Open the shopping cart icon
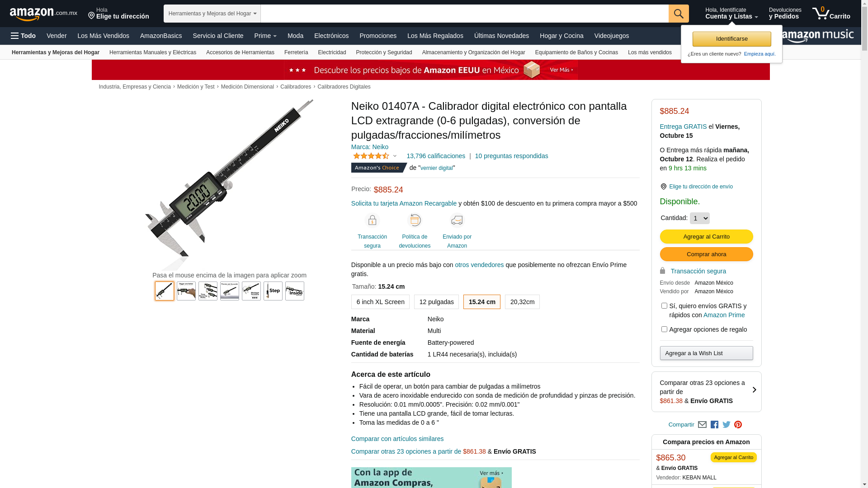Screen dimensions: 868x488 831,14
